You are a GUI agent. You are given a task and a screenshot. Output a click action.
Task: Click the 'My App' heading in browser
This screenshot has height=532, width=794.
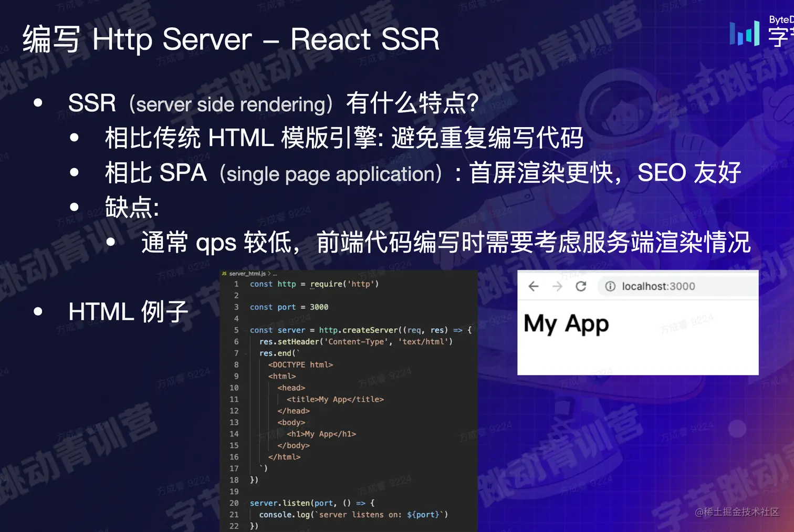566,324
